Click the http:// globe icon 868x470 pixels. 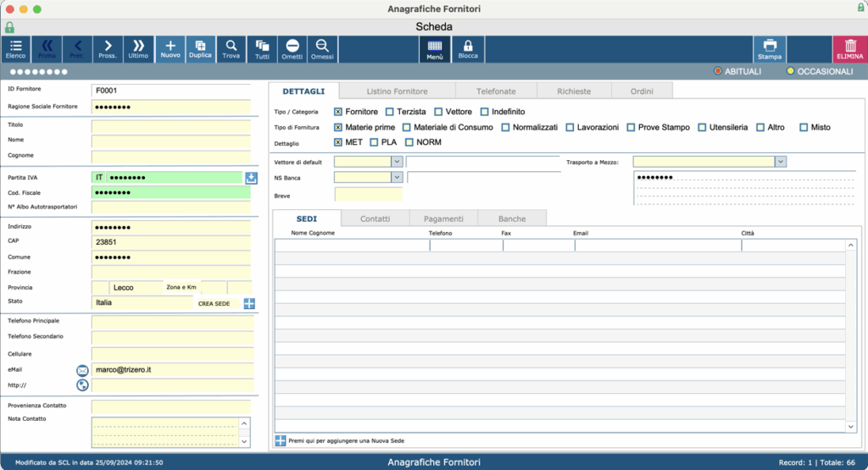82,384
